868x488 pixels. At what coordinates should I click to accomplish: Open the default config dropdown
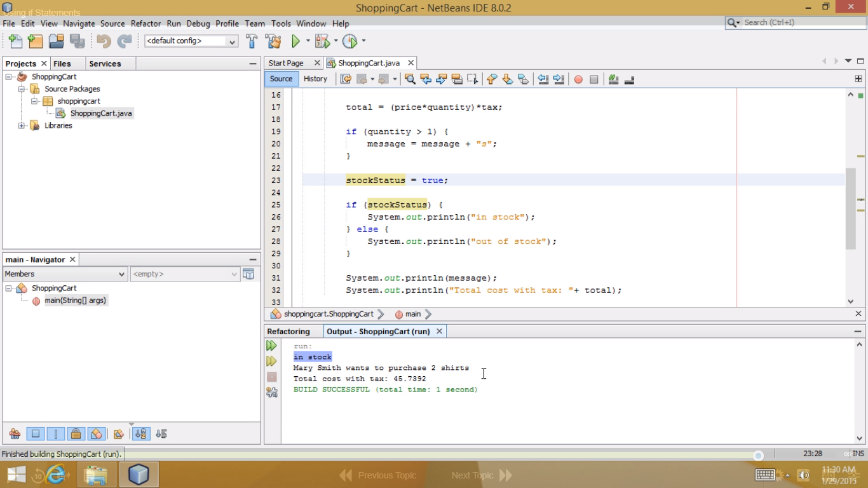(191, 41)
